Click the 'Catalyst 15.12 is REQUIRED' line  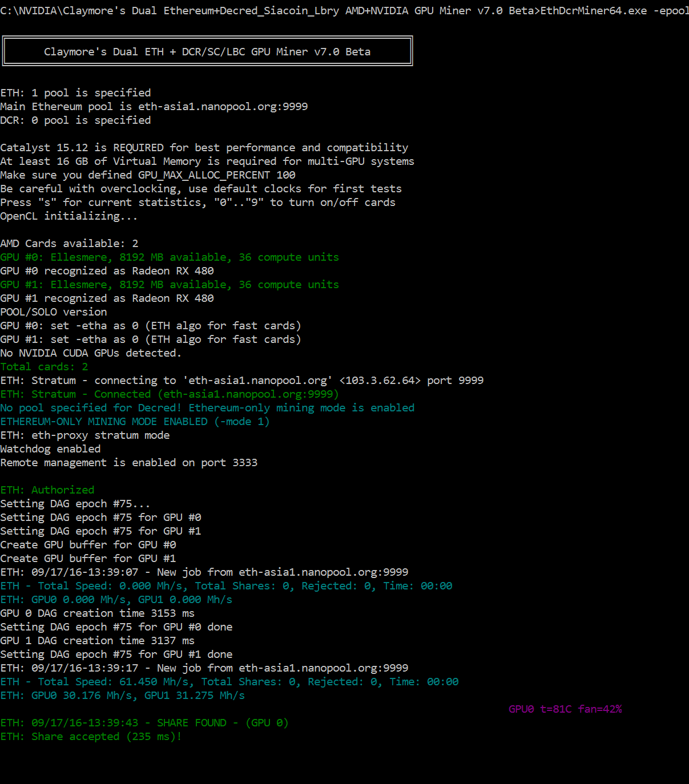pyautogui.click(x=204, y=148)
